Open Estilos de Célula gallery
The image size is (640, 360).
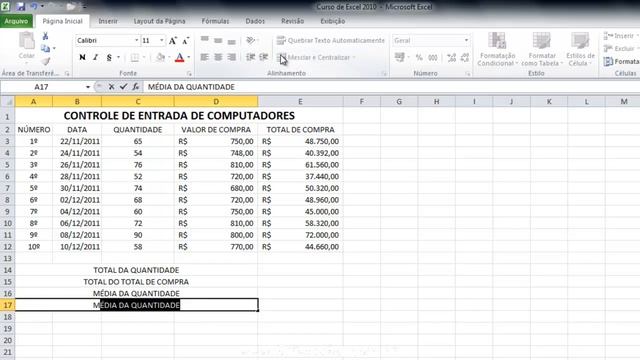coord(580,49)
